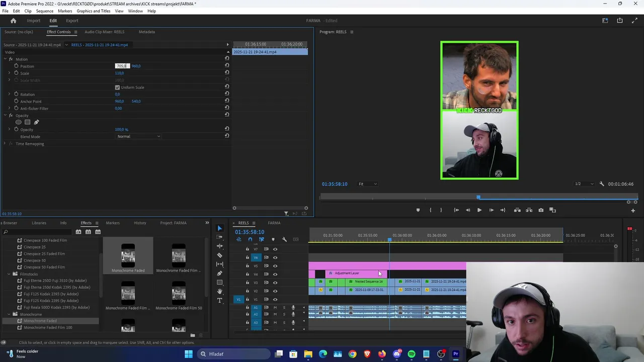Reset the Scale parameter
This screenshot has width=644, height=362.
pos(227,73)
